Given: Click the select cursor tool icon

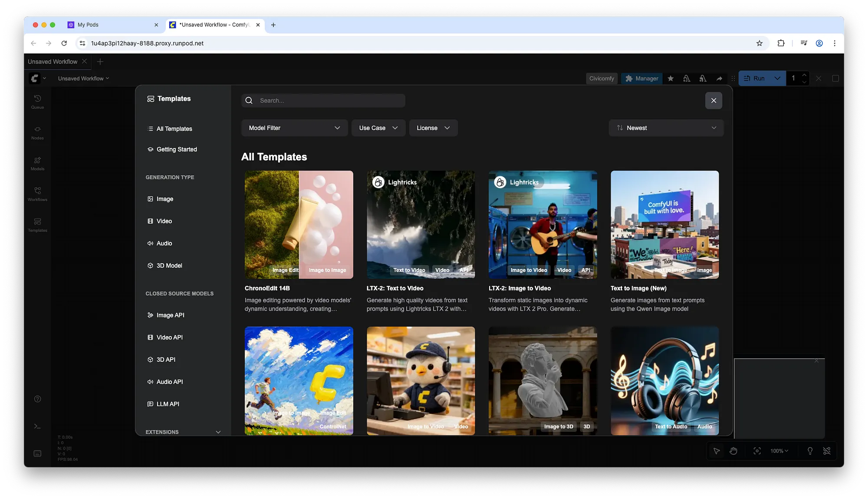Looking at the screenshot, I should (x=717, y=451).
